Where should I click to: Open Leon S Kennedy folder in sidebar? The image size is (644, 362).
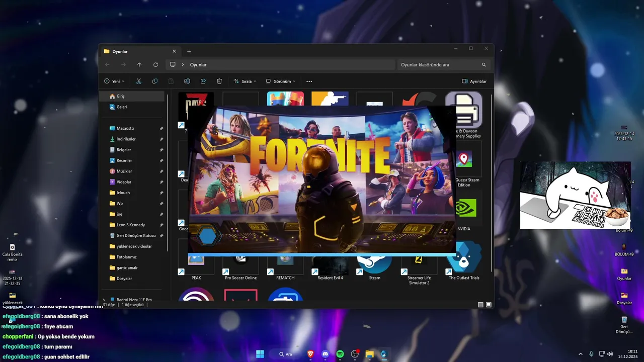(x=132, y=225)
